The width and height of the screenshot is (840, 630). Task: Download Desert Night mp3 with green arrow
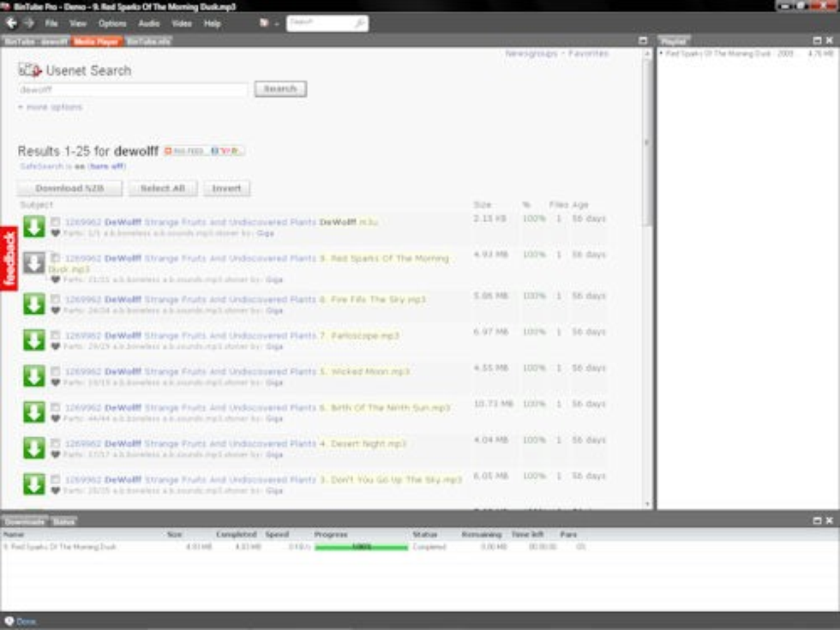(33, 447)
